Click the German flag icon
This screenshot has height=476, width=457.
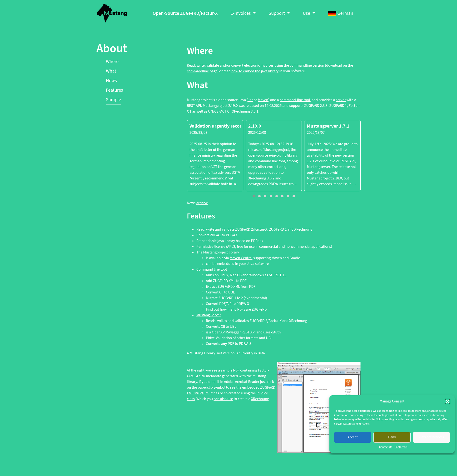332,13
